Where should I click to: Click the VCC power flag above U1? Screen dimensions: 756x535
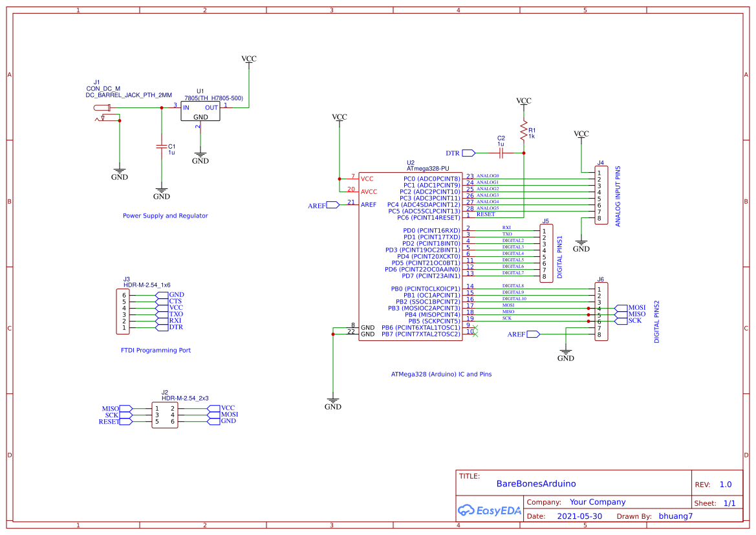(248, 59)
